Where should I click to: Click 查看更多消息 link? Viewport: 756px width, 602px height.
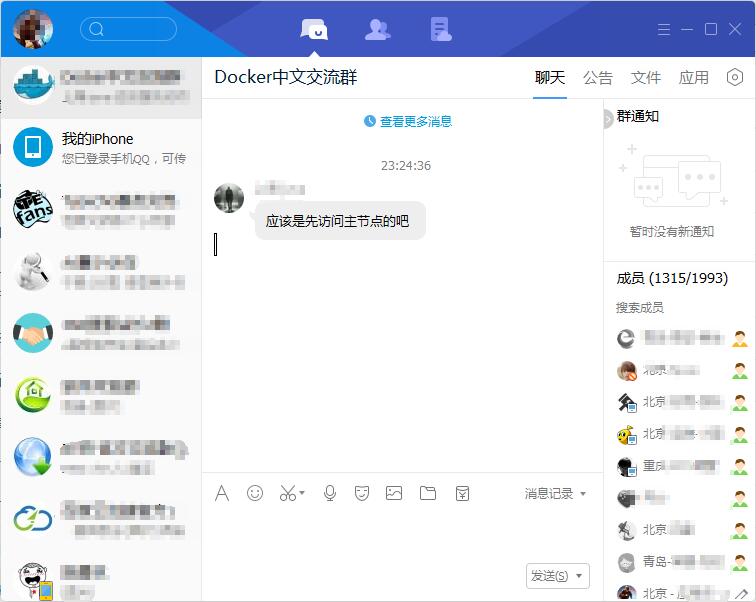pos(416,121)
